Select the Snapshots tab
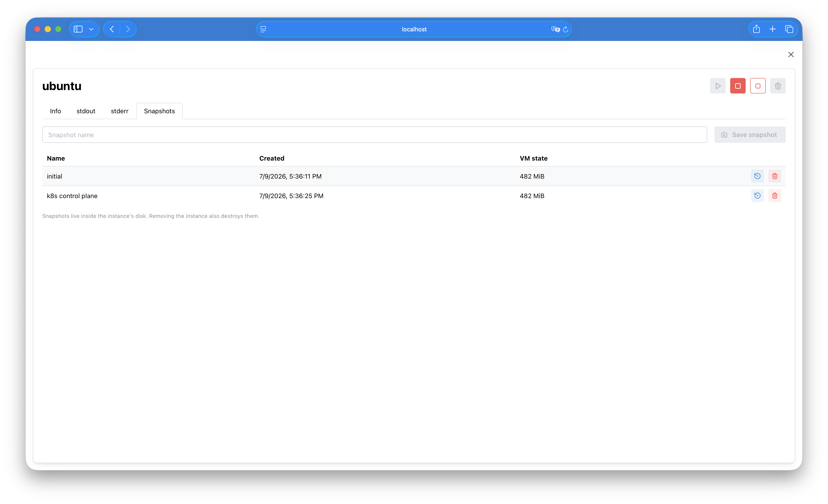This screenshot has height=504, width=828. [x=159, y=111]
